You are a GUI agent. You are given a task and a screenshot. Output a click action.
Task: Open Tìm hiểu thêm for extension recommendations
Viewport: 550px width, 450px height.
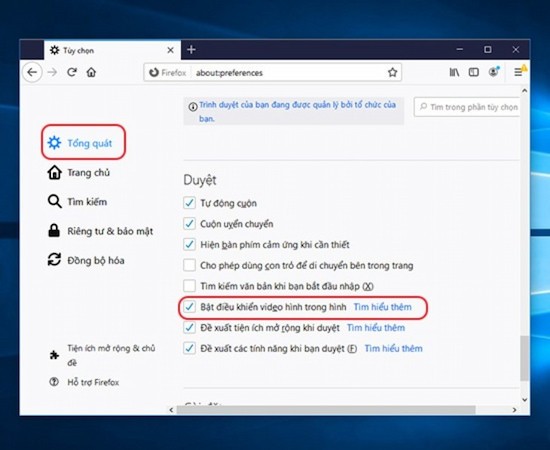pos(376,328)
